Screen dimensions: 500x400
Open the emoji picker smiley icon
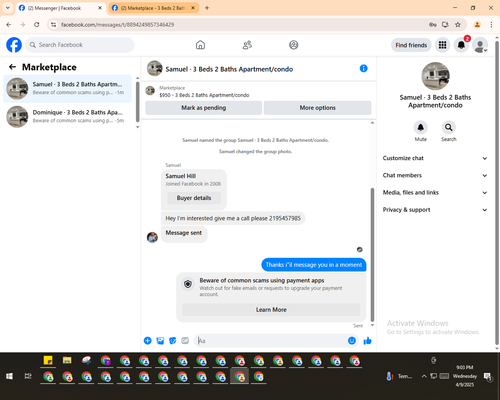click(352, 340)
